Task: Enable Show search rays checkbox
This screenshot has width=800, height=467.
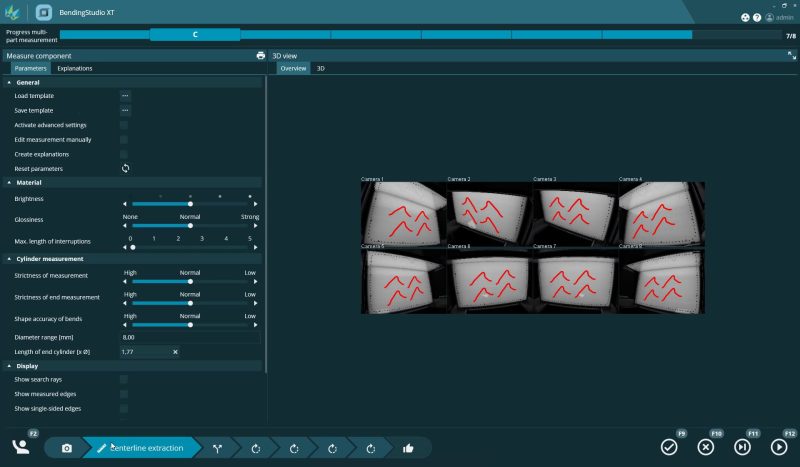Action: click(x=124, y=379)
